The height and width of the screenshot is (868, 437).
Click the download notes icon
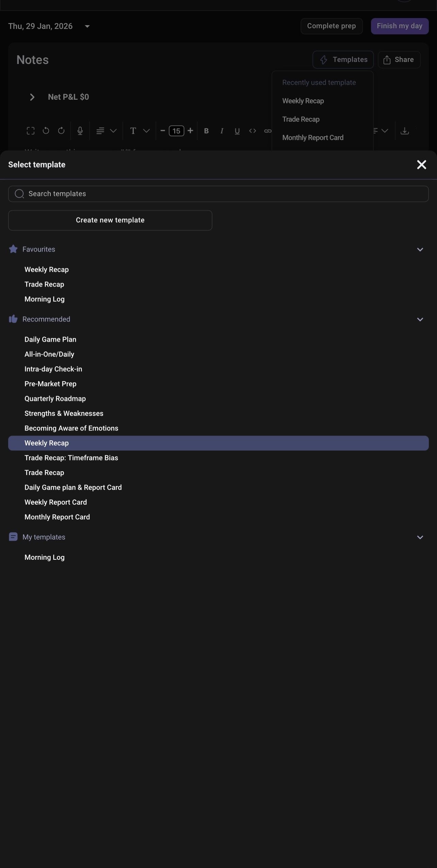click(x=405, y=131)
